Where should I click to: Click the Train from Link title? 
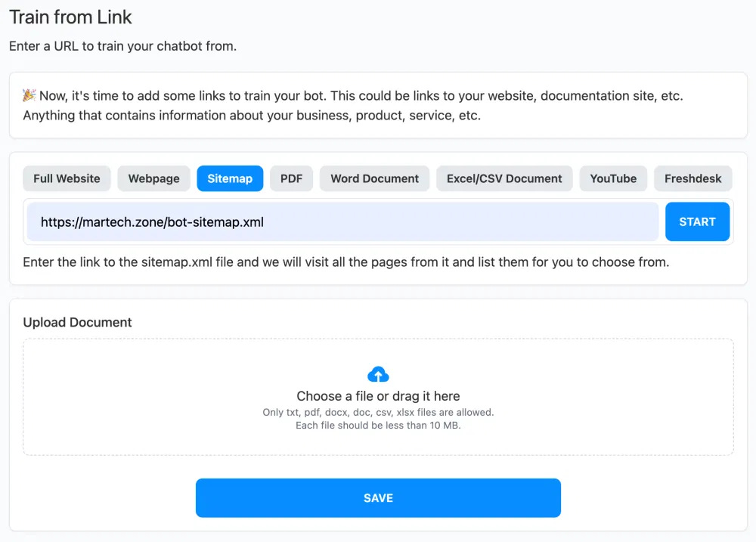[70, 17]
